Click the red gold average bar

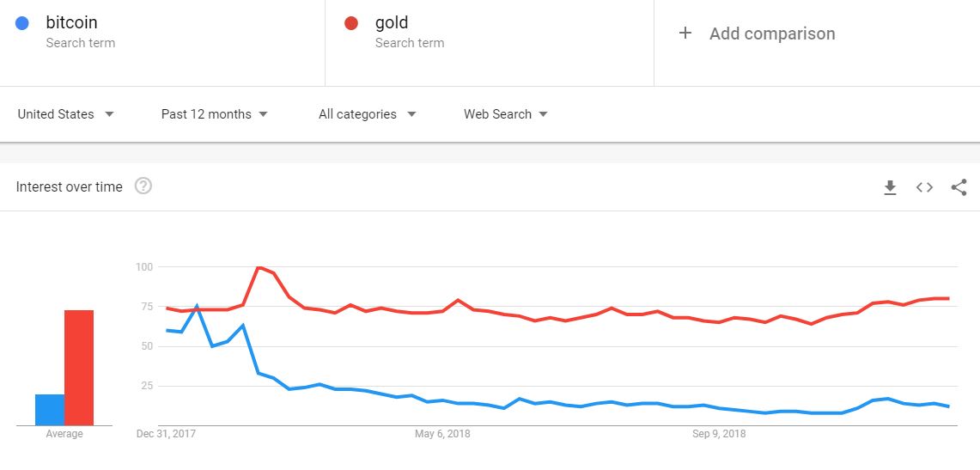[x=79, y=368]
